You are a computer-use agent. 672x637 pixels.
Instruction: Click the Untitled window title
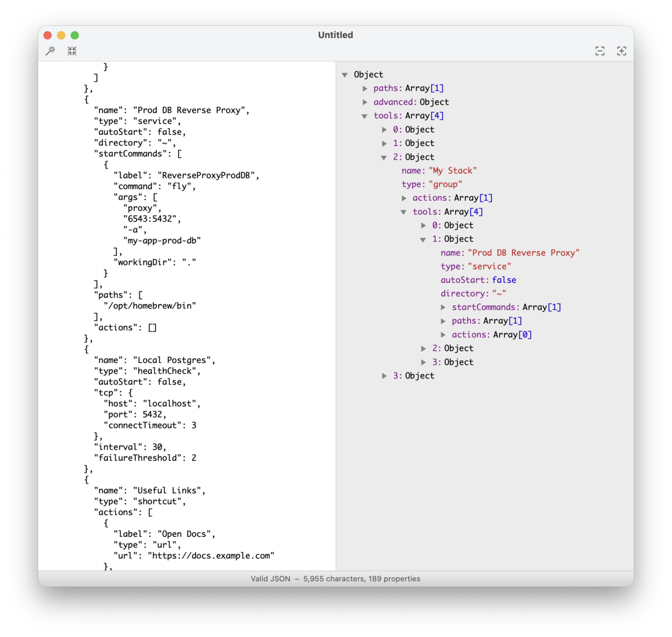coord(335,35)
